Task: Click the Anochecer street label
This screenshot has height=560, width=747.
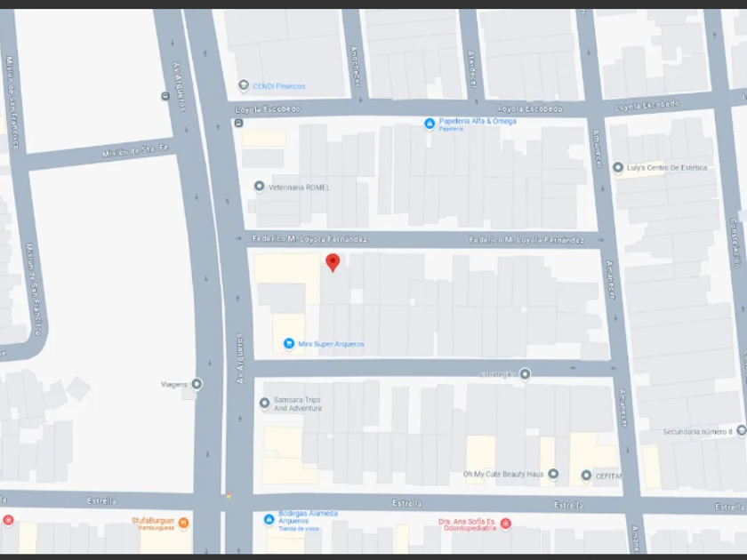Action: (x=356, y=66)
